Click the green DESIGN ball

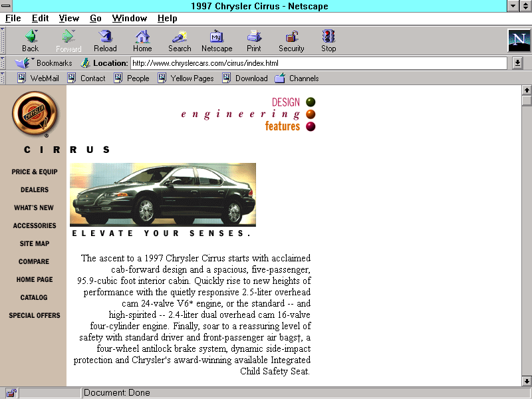point(311,102)
